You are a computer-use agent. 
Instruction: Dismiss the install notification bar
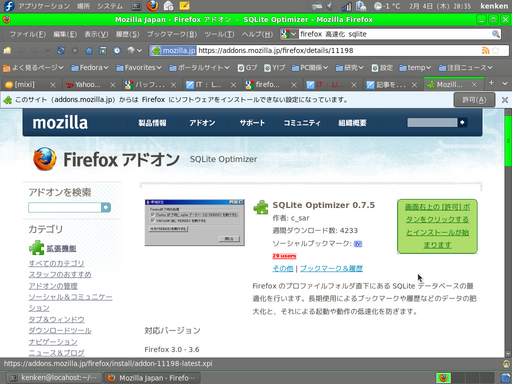505,100
